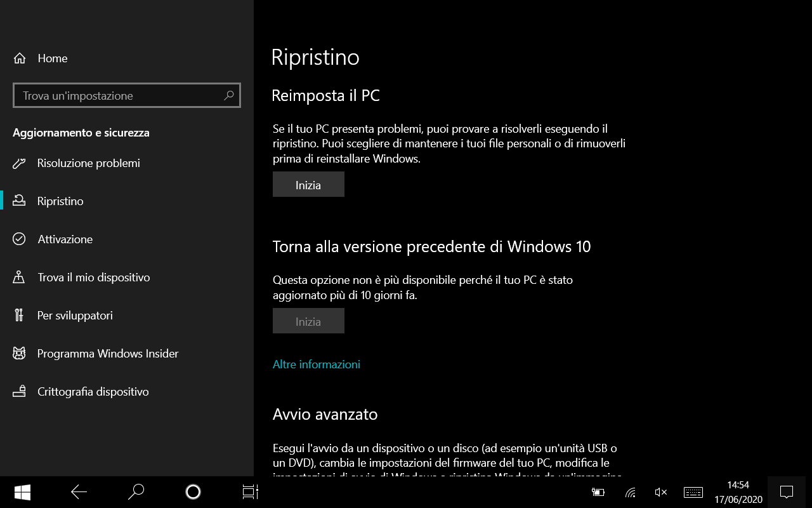Click the lock drive Crittografia icon
Screen dimensions: 812x508
pyautogui.click(x=19, y=392)
